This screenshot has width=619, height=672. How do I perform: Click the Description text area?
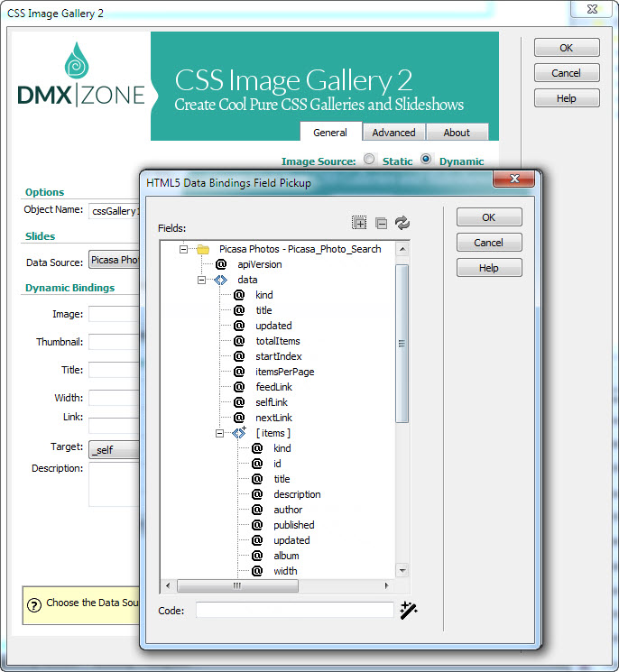click(115, 484)
